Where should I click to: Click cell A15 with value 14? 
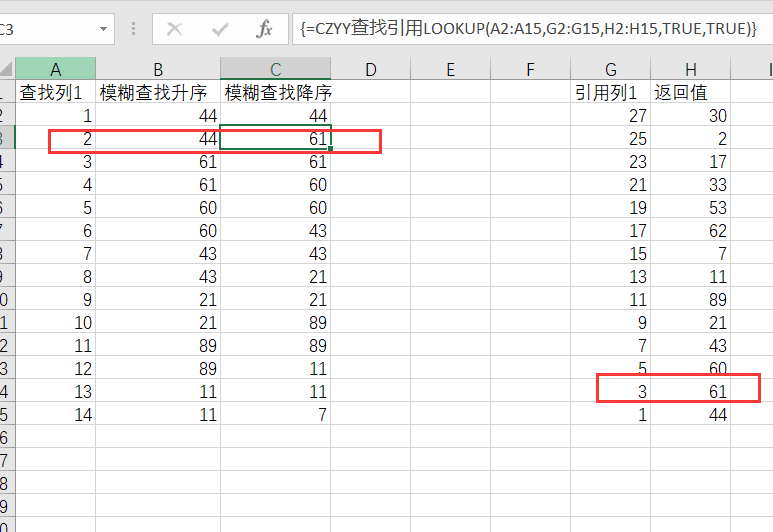(x=55, y=414)
